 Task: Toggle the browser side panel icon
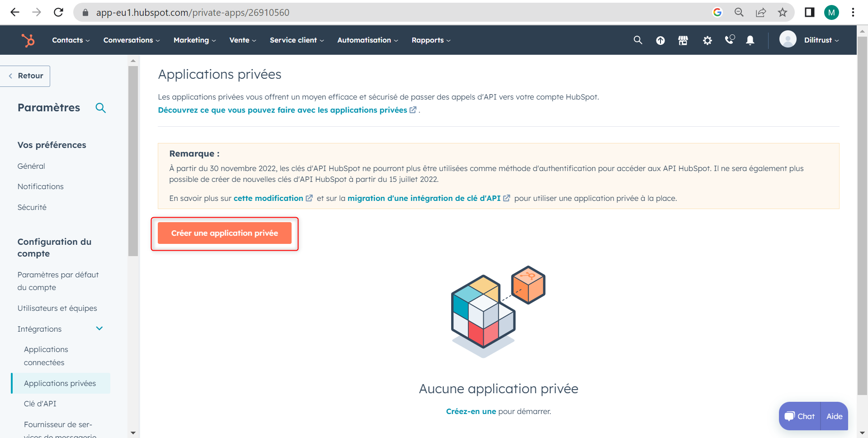[x=810, y=12]
